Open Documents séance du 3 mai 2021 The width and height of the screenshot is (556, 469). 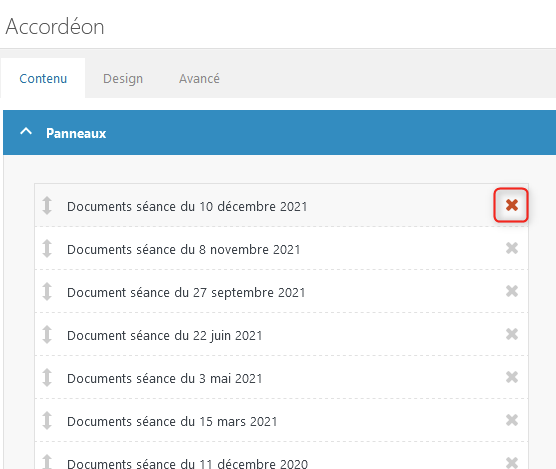[165, 378]
